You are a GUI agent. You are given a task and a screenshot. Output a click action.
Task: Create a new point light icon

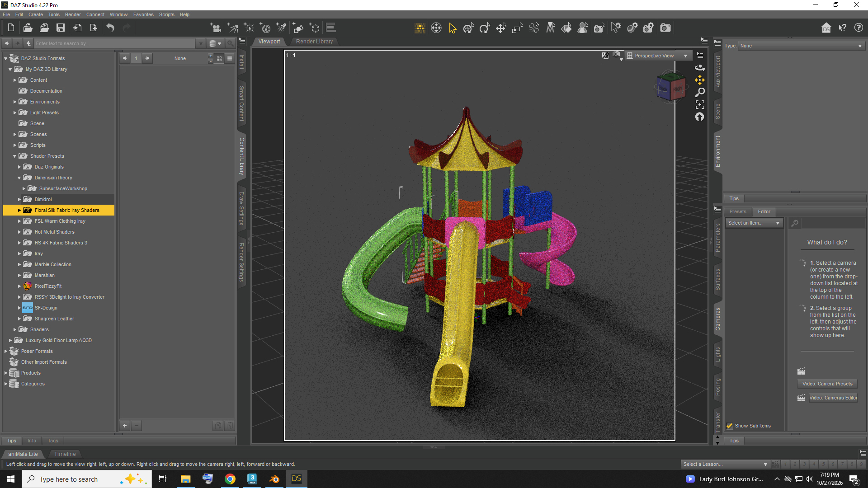pos(249,28)
